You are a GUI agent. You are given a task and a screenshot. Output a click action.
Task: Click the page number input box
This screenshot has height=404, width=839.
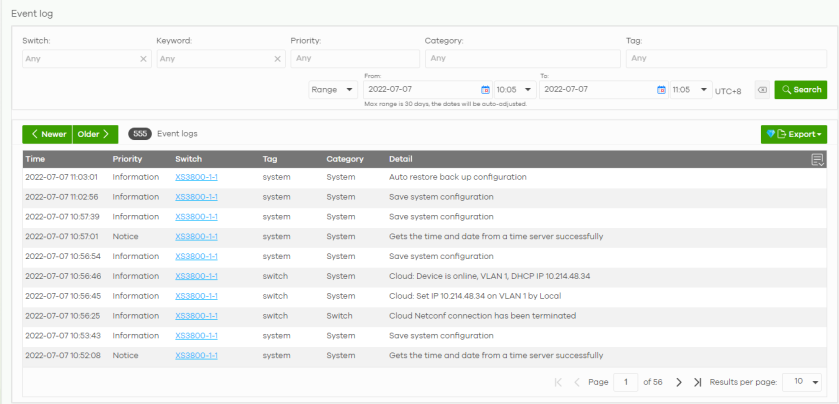626,382
